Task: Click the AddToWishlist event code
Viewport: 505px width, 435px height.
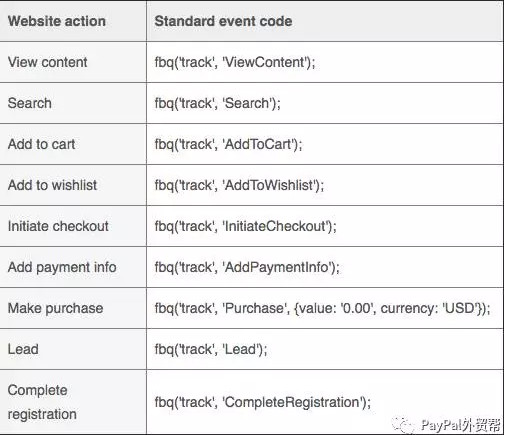Action: click(x=239, y=185)
